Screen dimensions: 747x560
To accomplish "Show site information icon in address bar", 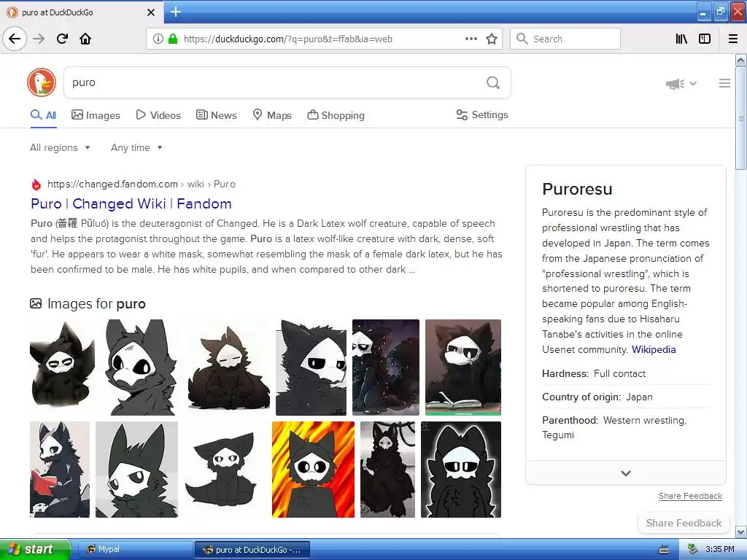I will (x=158, y=39).
